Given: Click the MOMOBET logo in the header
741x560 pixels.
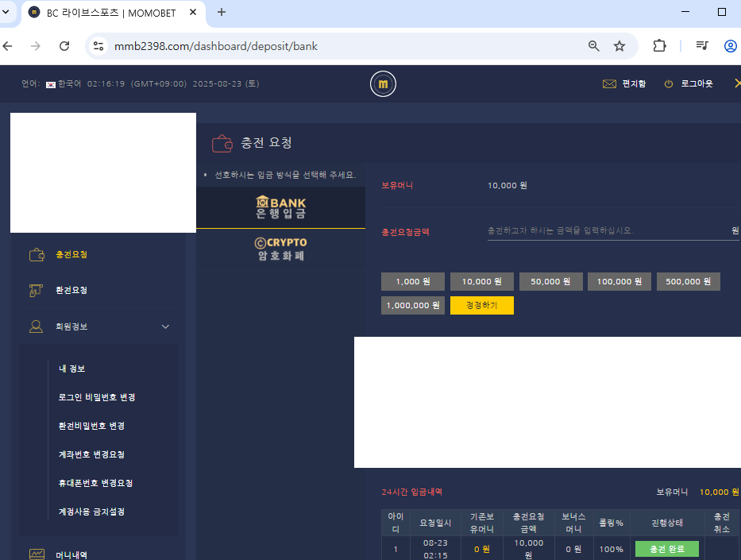Looking at the screenshot, I should coord(383,83).
